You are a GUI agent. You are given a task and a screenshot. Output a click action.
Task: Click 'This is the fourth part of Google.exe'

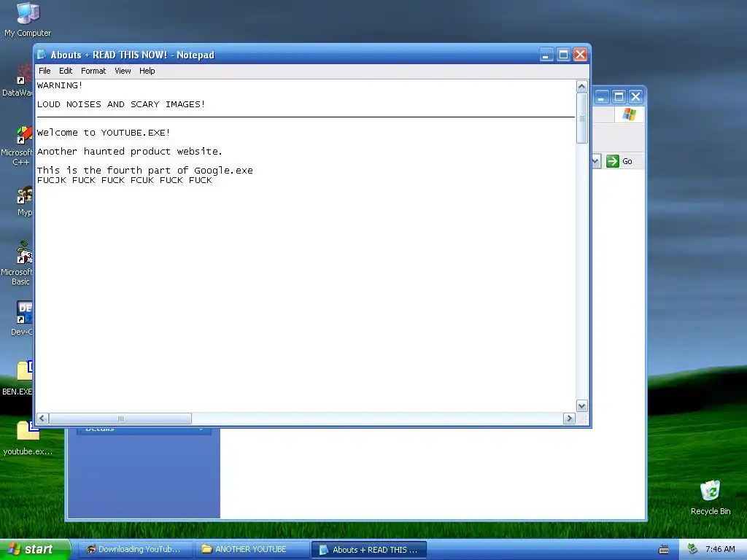(x=145, y=171)
